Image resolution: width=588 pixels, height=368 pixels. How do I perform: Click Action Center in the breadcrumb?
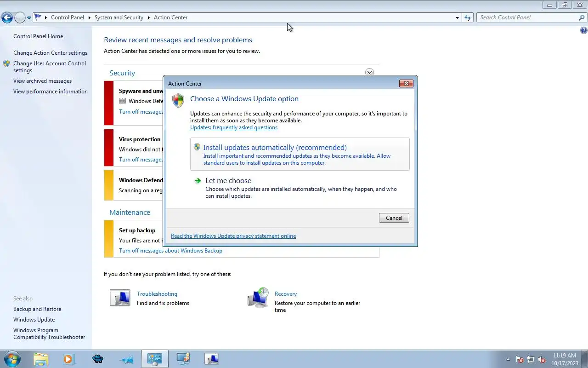170,17
